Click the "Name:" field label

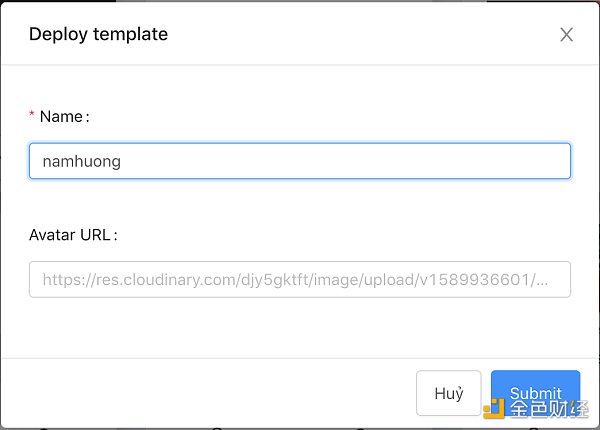(64, 117)
